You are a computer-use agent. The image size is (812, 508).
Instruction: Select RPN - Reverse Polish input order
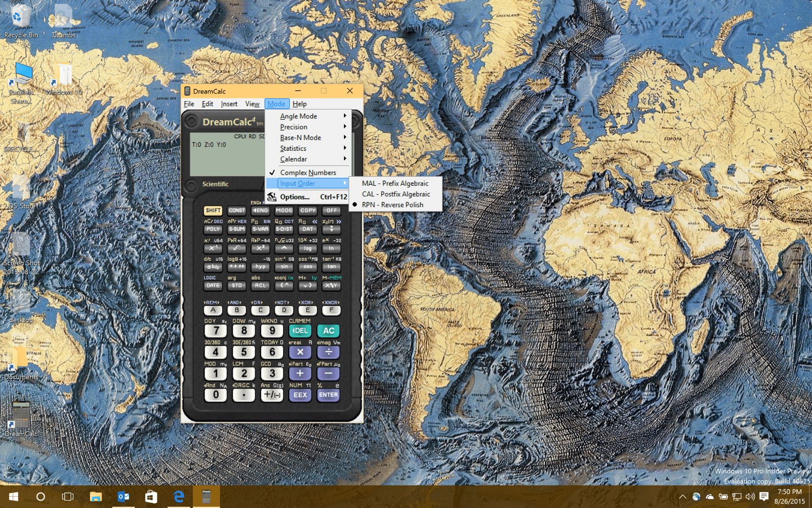click(x=395, y=205)
